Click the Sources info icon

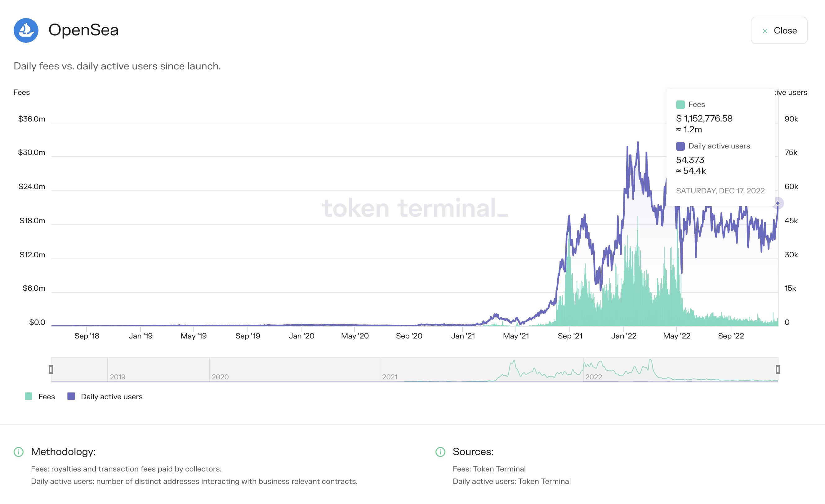click(441, 452)
